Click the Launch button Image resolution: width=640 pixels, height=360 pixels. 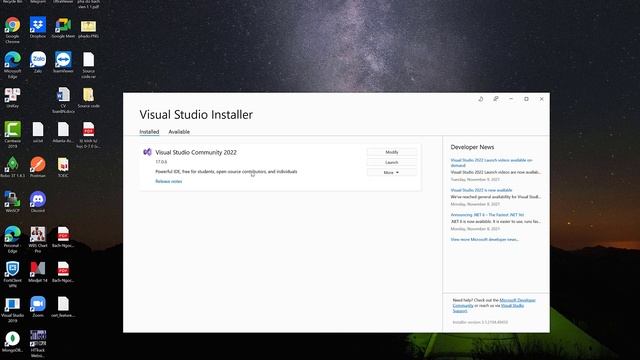[392, 162]
